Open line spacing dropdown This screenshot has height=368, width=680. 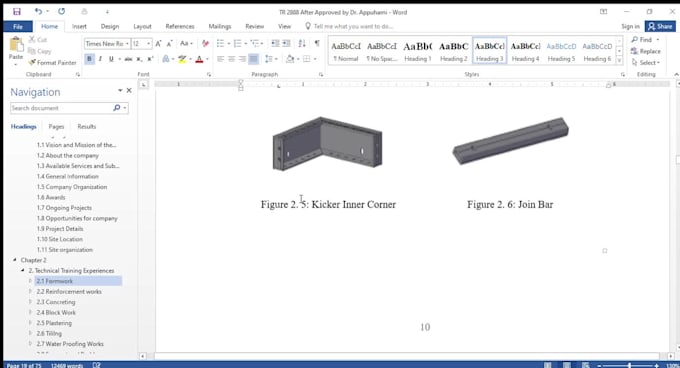click(x=271, y=59)
